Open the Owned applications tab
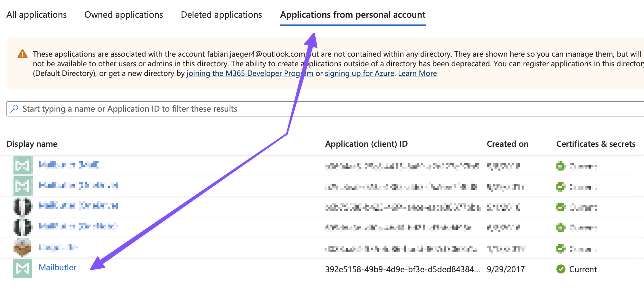 (x=124, y=15)
